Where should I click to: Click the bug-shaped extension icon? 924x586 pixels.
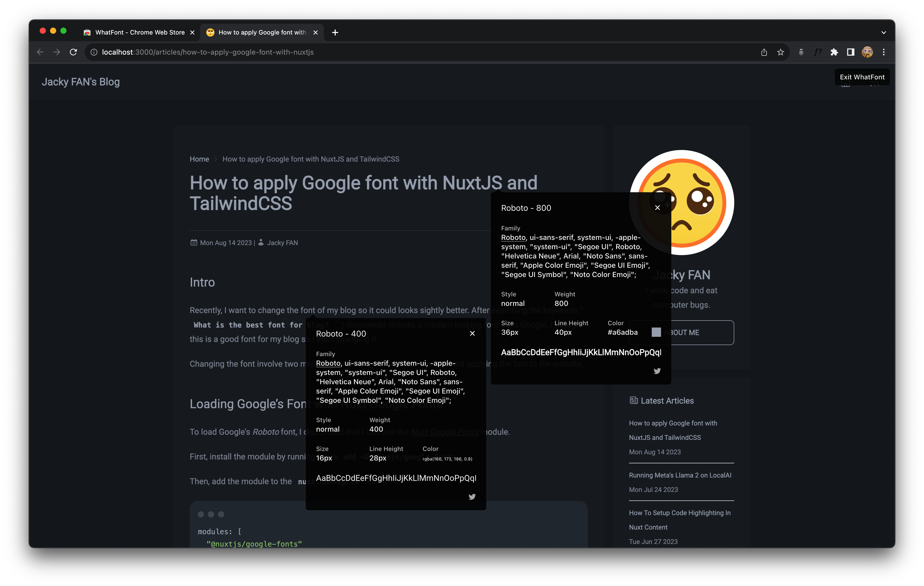point(801,52)
